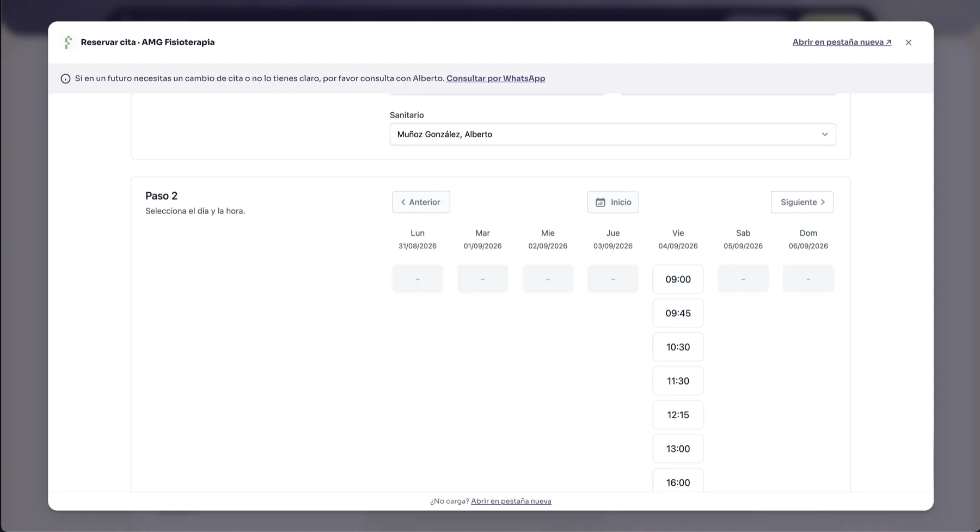
Task: Click the Mie 02/09/2026 column header
Action: (x=548, y=239)
